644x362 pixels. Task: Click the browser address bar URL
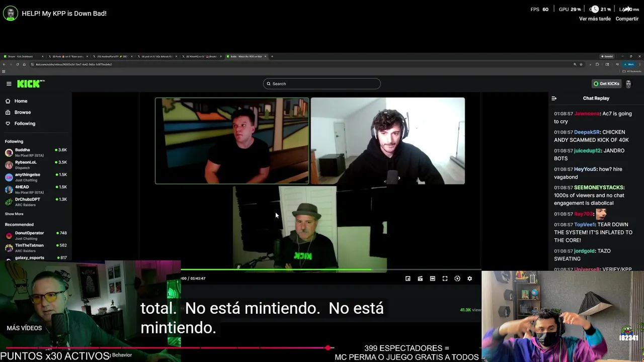pyautogui.click(x=73, y=64)
